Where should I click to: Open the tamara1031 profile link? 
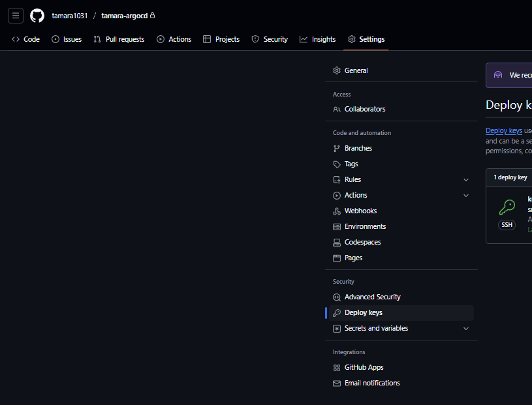coord(70,16)
